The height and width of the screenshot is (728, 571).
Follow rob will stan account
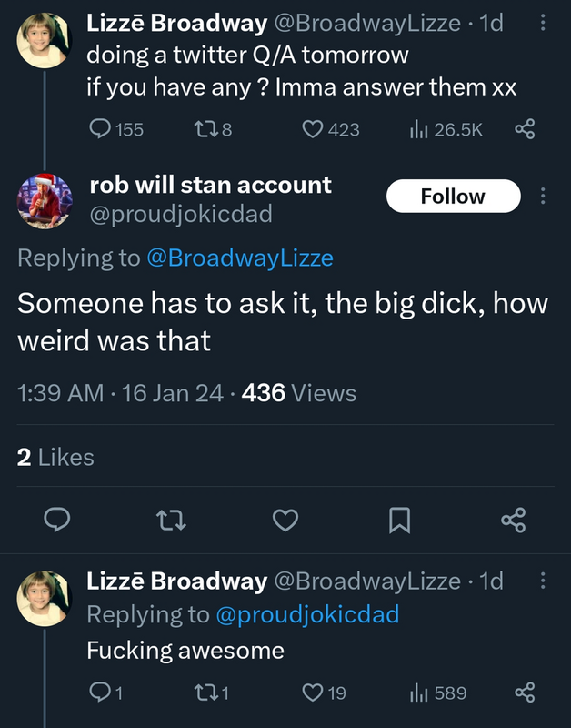(x=453, y=197)
